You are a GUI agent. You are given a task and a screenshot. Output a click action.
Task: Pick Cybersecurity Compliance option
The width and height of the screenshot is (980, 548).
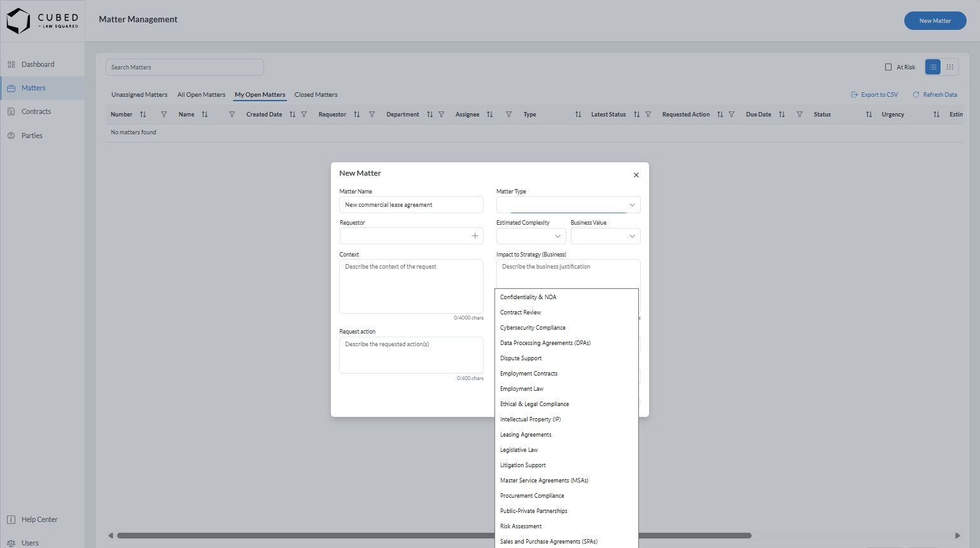[566, 328]
